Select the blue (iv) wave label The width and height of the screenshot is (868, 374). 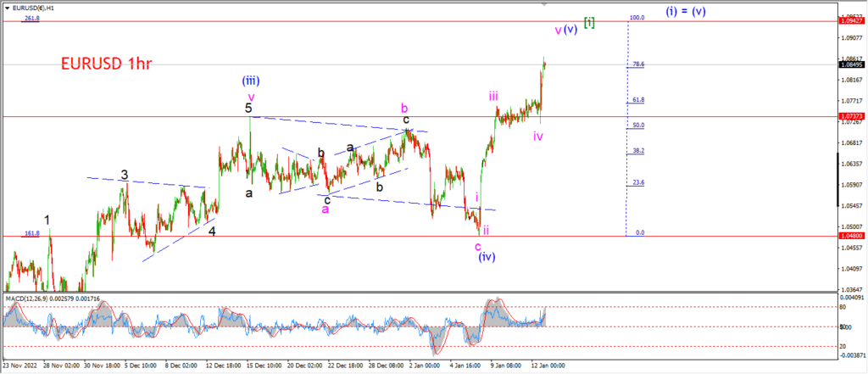coord(487,256)
